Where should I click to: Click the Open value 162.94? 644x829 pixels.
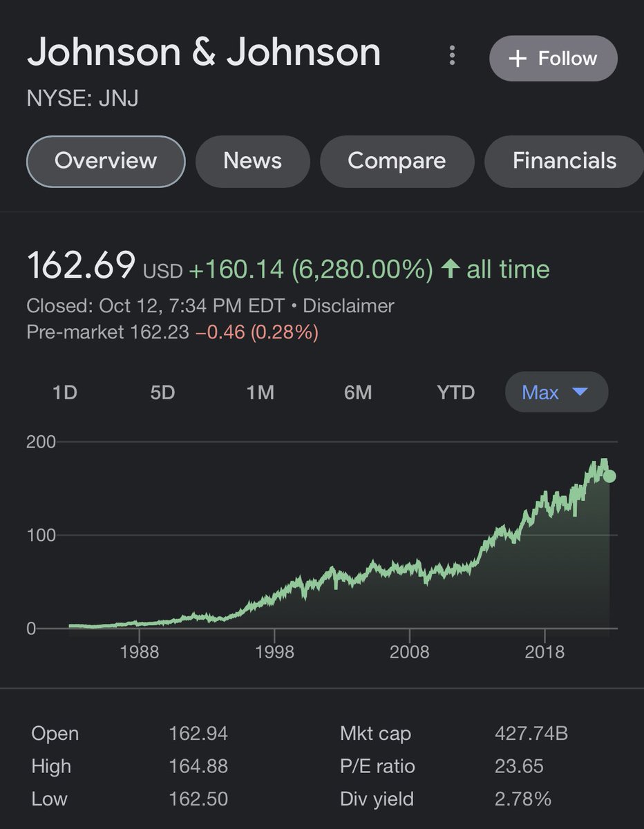[x=198, y=734]
